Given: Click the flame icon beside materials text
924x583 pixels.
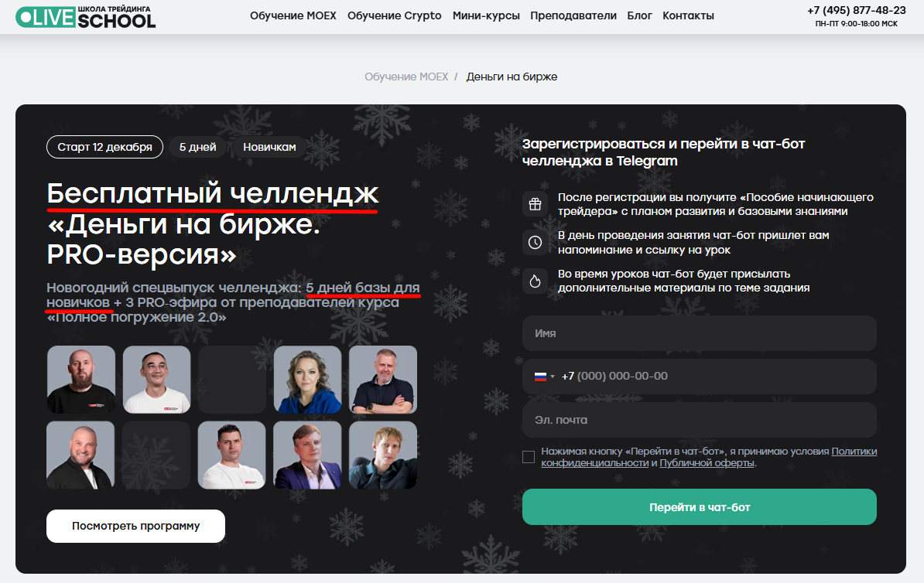Looking at the screenshot, I should pos(535,281).
